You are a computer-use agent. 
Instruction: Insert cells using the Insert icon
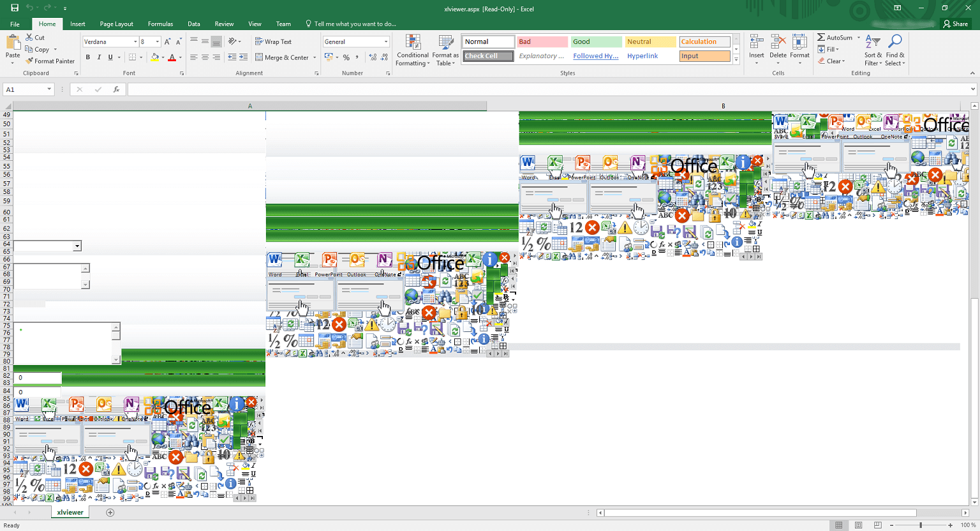click(757, 49)
